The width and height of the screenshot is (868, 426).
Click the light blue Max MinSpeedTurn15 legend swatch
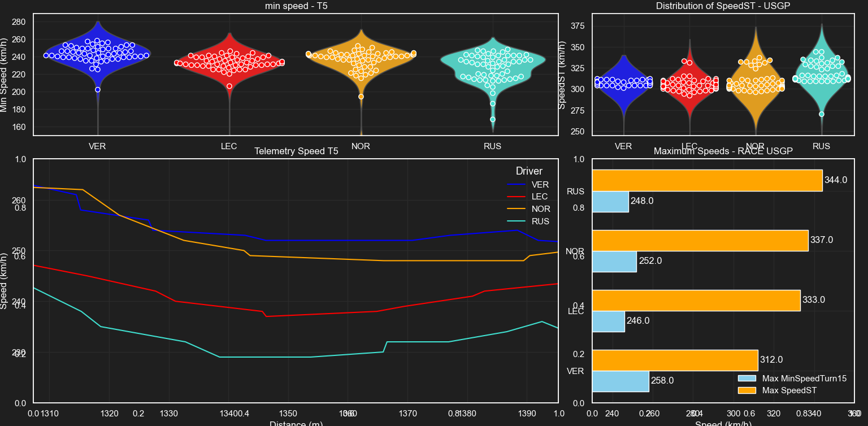(x=747, y=379)
